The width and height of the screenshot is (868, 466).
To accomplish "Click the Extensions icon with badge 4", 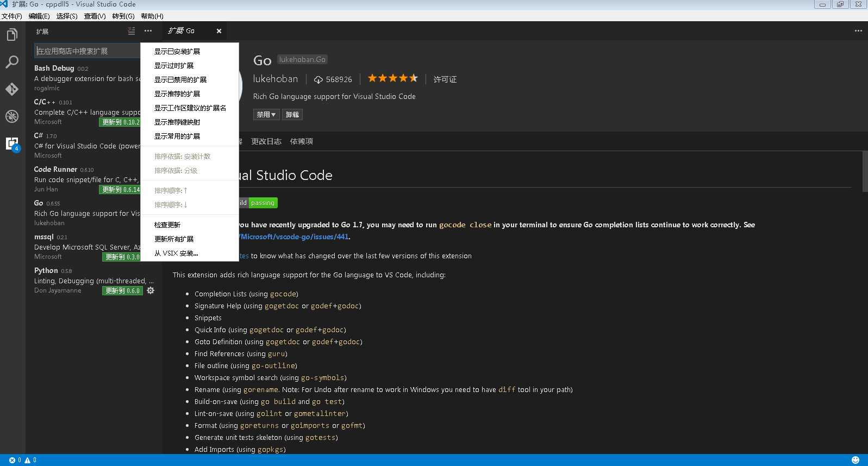I will click(13, 144).
